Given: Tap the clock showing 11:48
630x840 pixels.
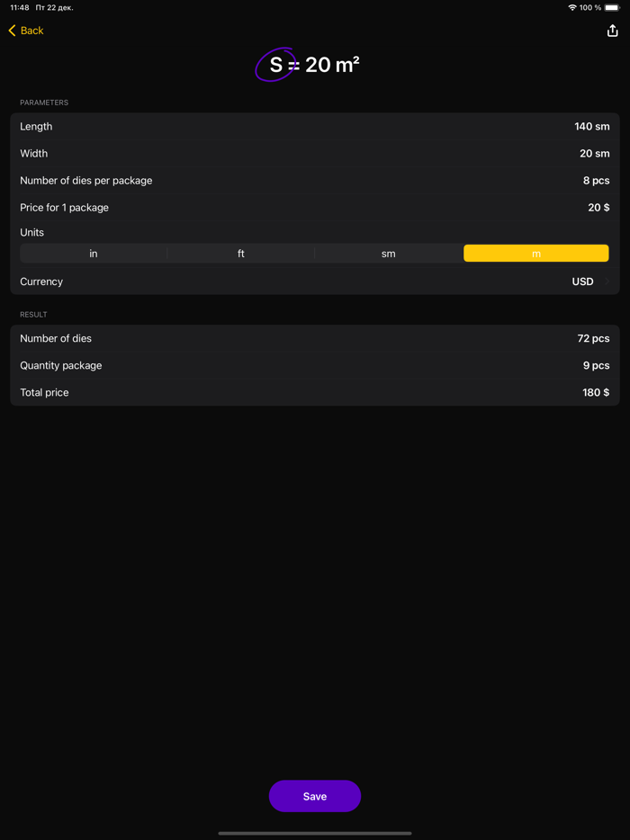Looking at the screenshot, I should click(x=18, y=7).
